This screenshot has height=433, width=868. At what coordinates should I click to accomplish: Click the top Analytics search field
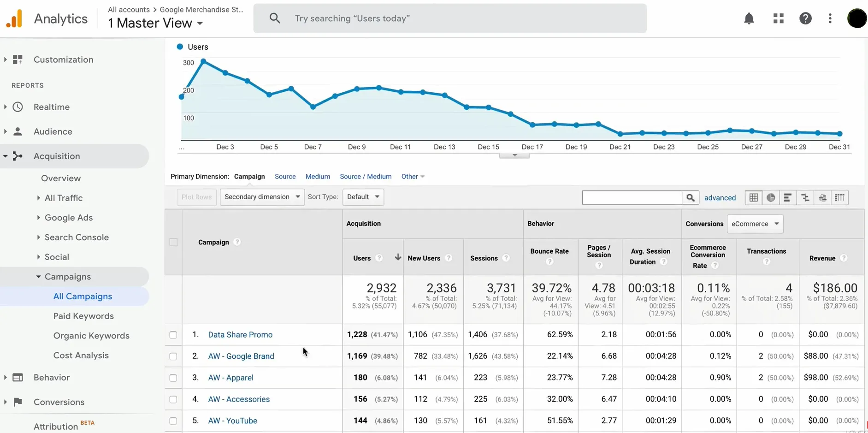(450, 18)
